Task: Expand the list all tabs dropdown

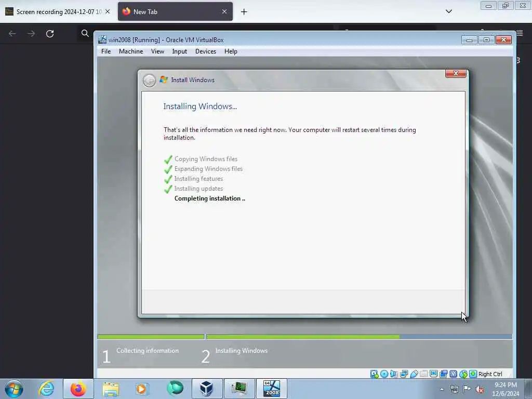Action: [x=448, y=11]
